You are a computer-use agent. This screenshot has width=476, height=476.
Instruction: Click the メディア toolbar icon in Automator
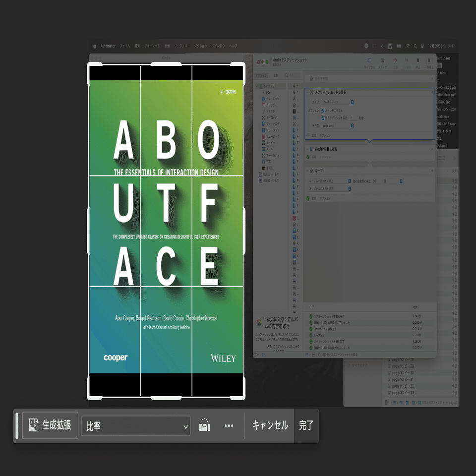[382, 60]
